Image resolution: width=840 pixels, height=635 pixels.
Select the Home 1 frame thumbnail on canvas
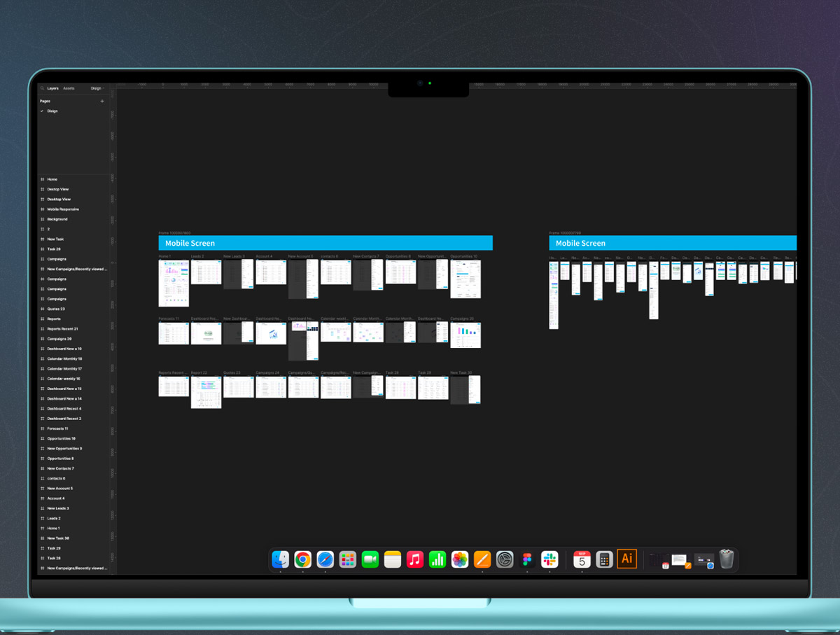point(174,284)
